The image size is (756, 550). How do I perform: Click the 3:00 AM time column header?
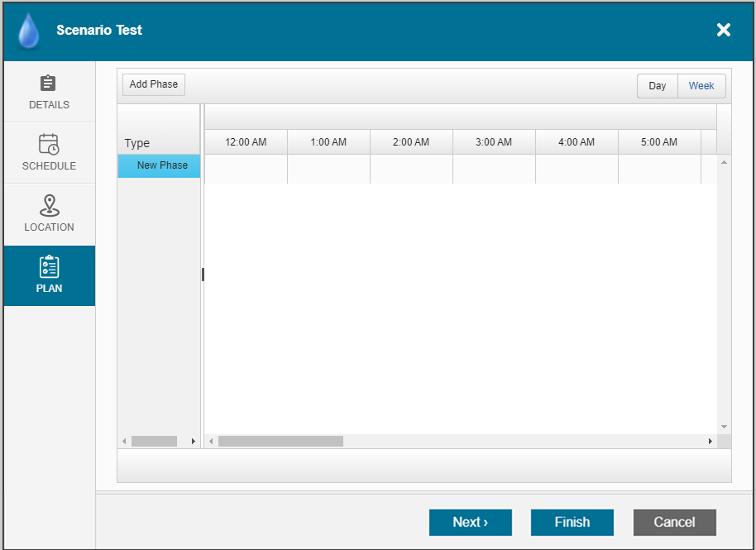pyautogui.click(x=494, y=142)
